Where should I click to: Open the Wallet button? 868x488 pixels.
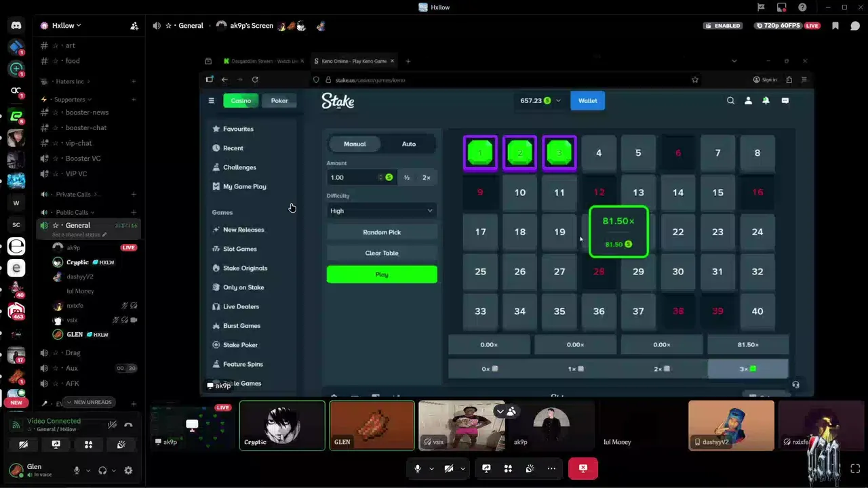[x=587, y=100]
